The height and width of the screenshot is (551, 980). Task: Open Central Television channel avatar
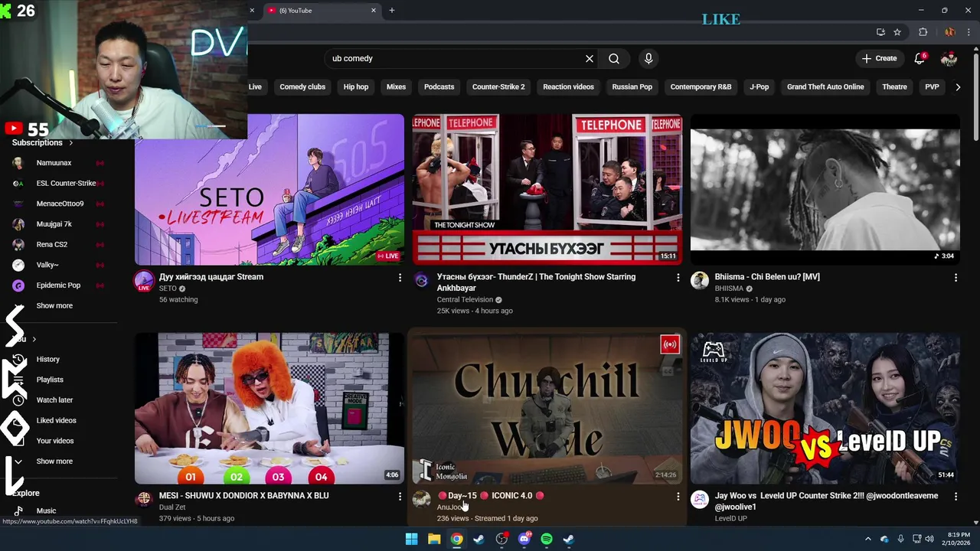(422, 281)
